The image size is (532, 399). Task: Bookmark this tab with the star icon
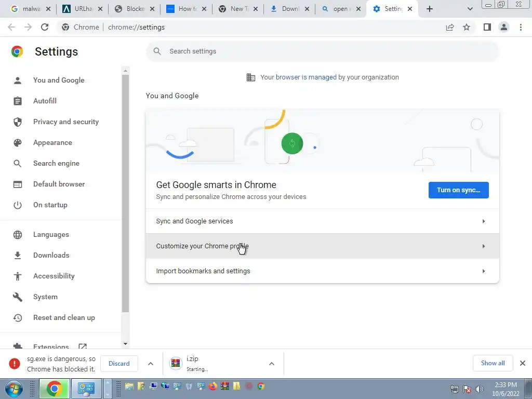pos(467,27)
